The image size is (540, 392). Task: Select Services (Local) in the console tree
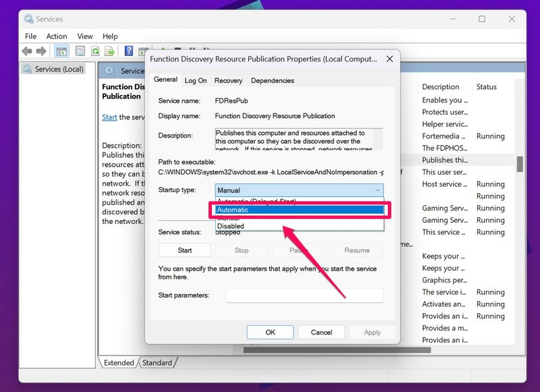click(53, 69)
